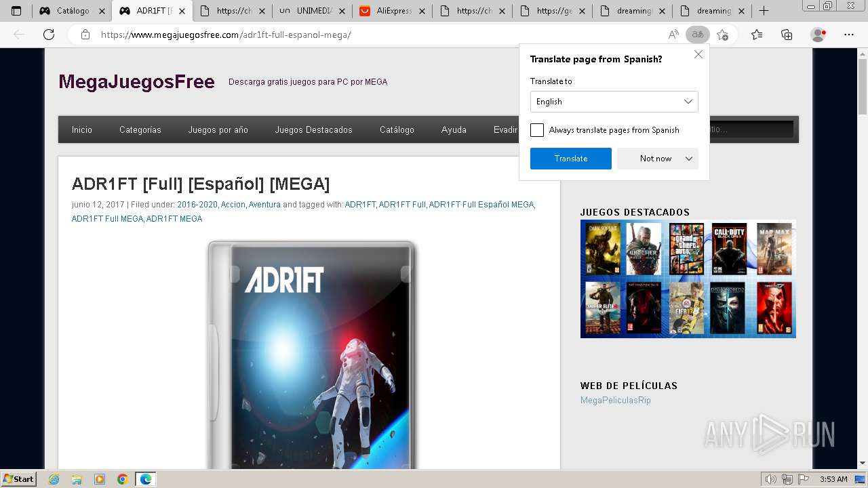This screenshot has height=488, width=868.
Task: Open Call of Duty Black Ops cover
Action: pos(729,249)
